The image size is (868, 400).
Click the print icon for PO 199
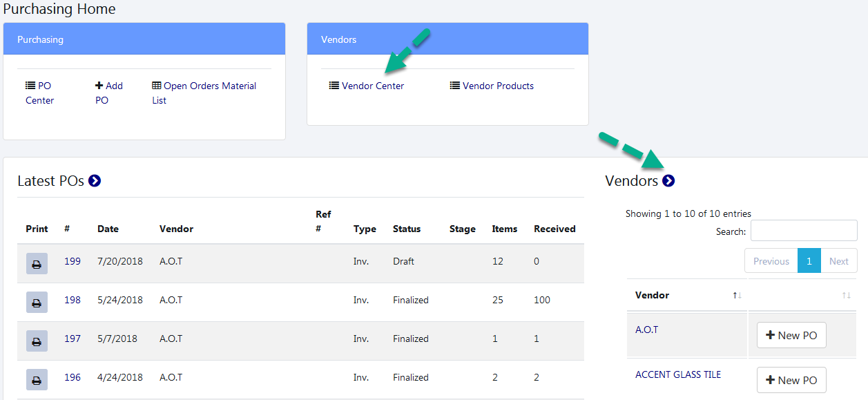point(37,264)
